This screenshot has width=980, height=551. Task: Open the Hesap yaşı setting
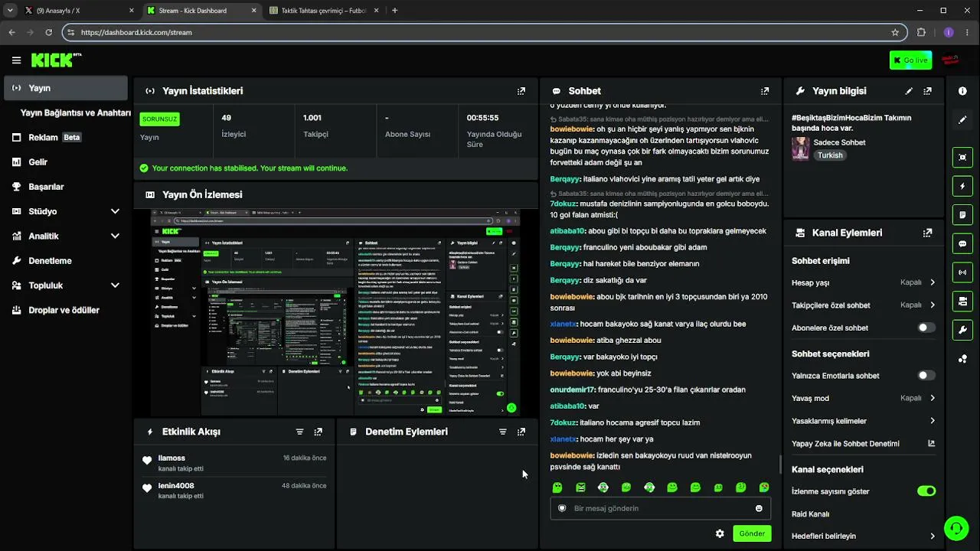[864, 282]
